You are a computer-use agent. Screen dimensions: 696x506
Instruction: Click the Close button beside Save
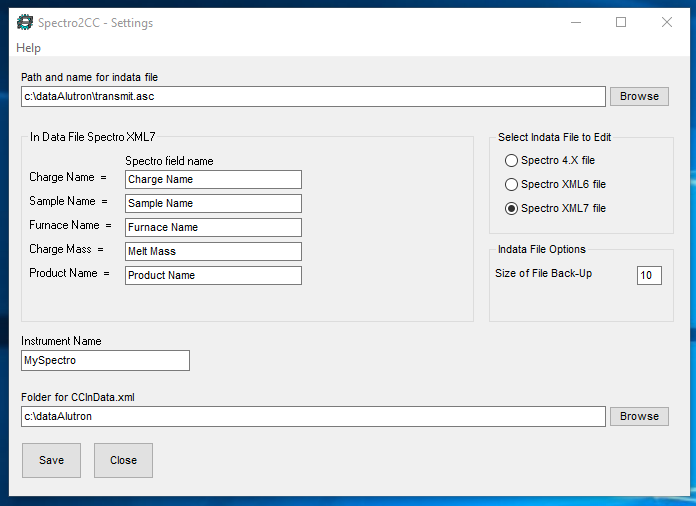[x=123, y=460]
